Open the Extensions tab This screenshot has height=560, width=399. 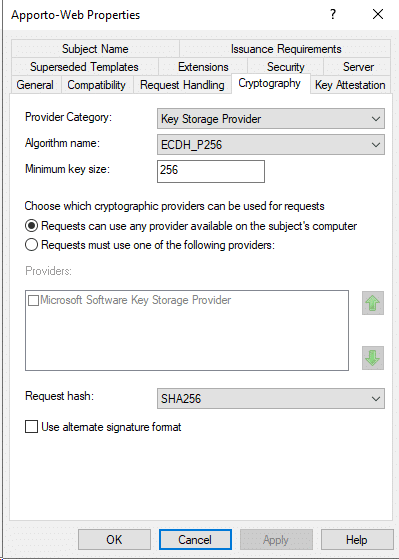click(203, 67)
